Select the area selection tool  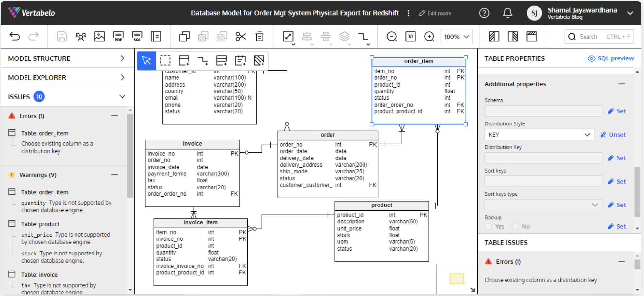click(165, 60)
